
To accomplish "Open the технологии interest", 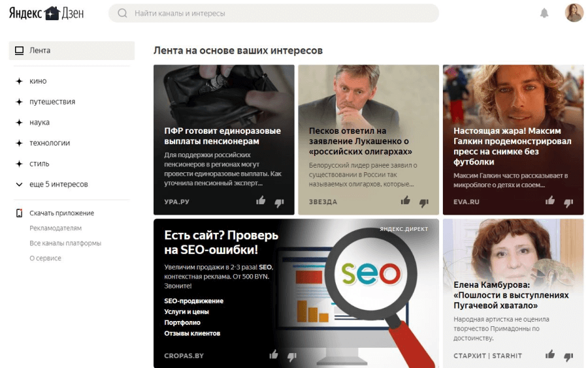I will tap(50, 143).
